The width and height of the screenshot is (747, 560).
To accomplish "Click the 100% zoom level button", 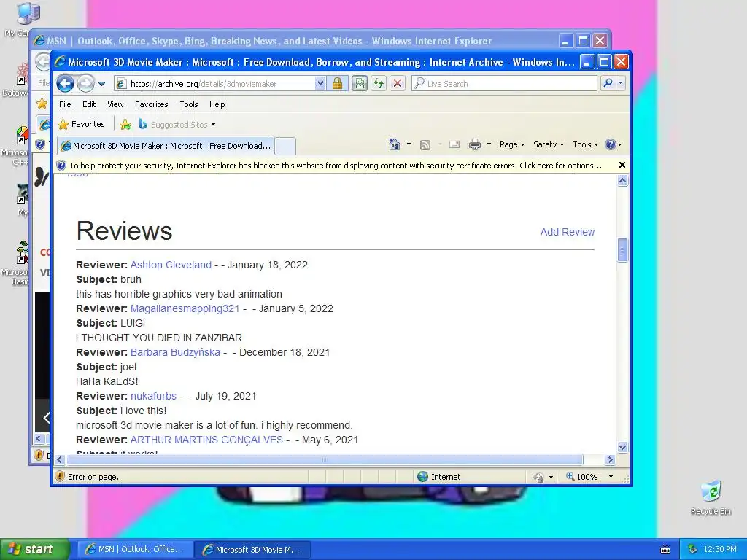I will tap(582, 477).
